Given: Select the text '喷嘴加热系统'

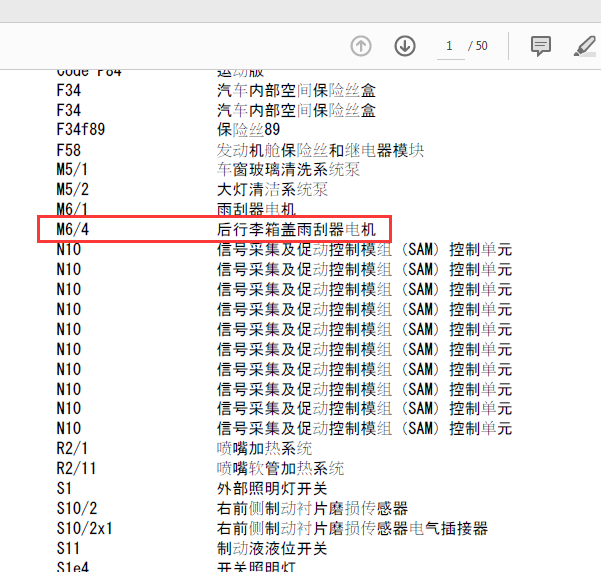Looking at the screenshot, I should [264, 448].
